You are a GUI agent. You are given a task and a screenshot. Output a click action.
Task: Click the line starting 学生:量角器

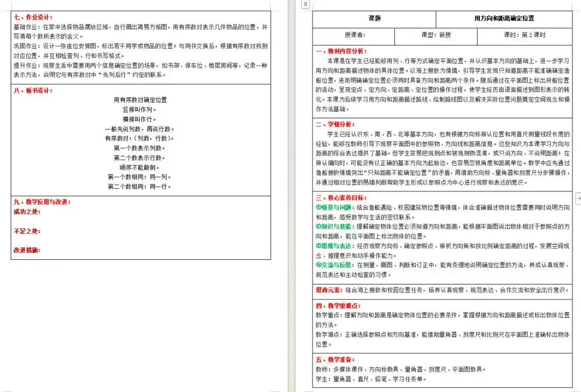click(x=371, y=379)
